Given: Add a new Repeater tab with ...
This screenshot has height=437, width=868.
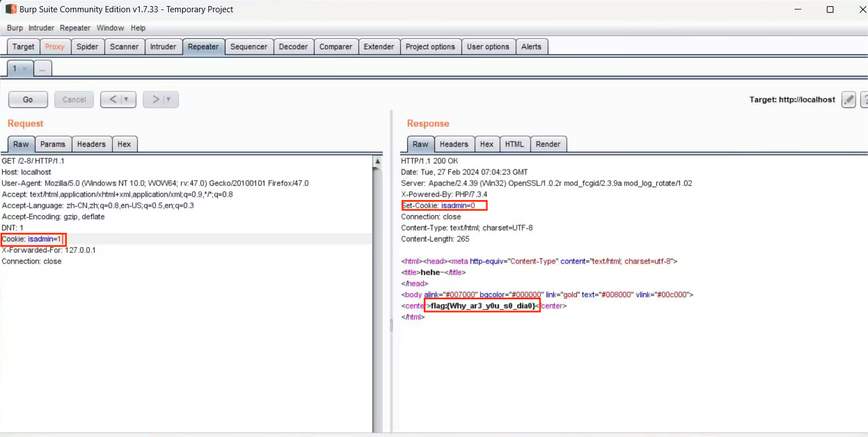Looking at the screenshot, I should (x=43, y=69).
